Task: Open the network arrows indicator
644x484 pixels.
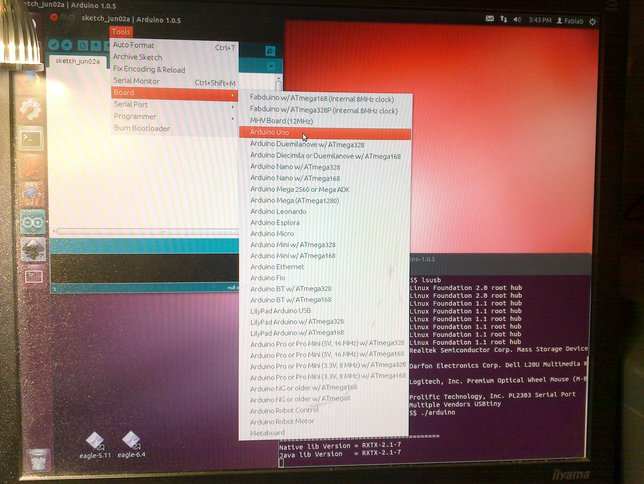Action: pyautogui.click(x=504, y=19)
